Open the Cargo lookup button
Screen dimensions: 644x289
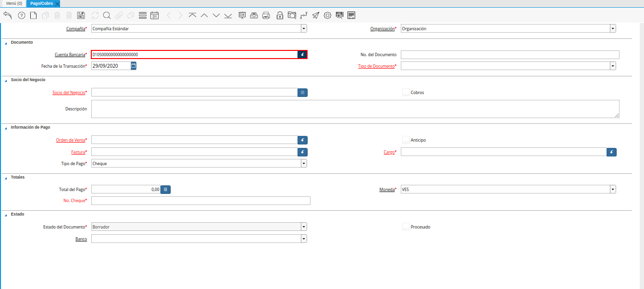point(611,152)
